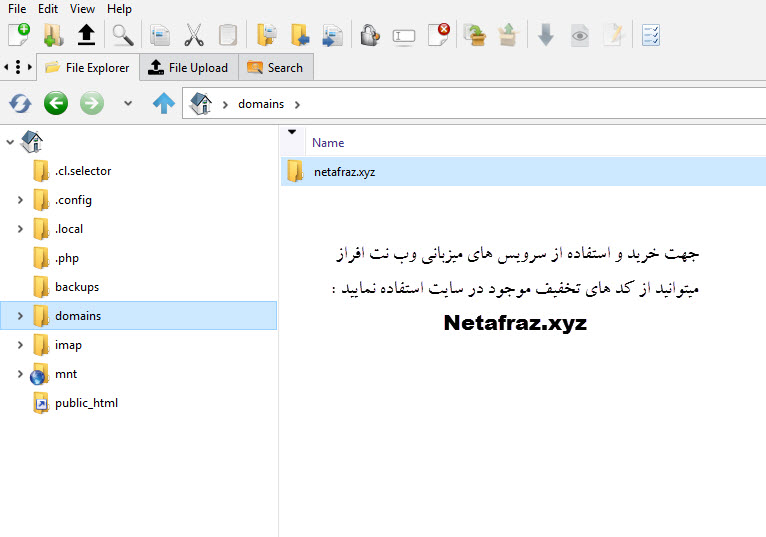Click the chevron after home in path
Image resolution: width=766 pixels, height=537 pixels.
tap(225, 105)
